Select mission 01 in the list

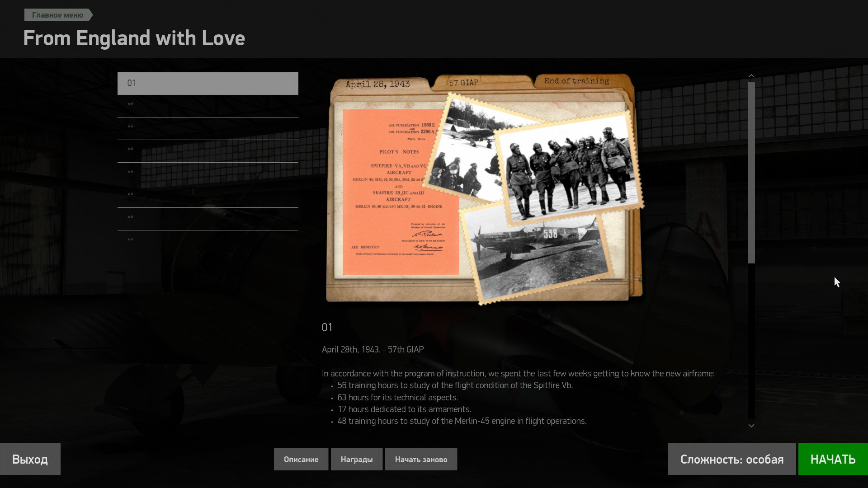click(x=208, y=83)
